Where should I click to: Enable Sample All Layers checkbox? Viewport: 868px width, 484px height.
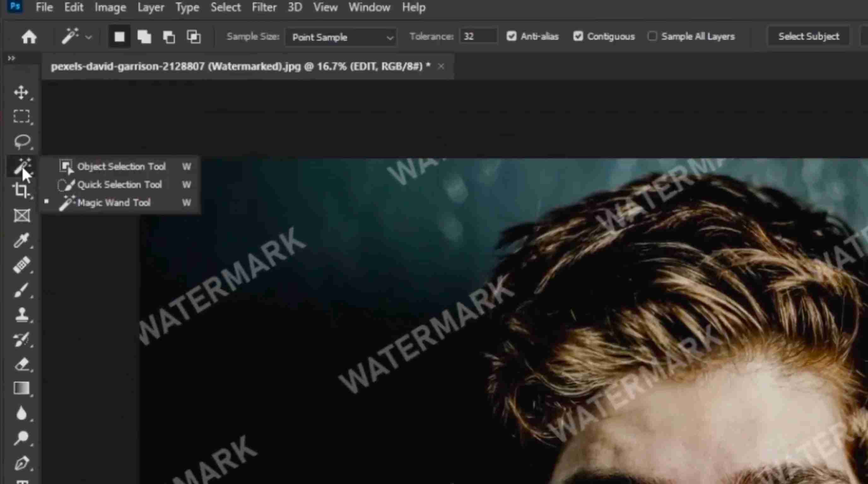pyautogui.click(x=652, y=36)
